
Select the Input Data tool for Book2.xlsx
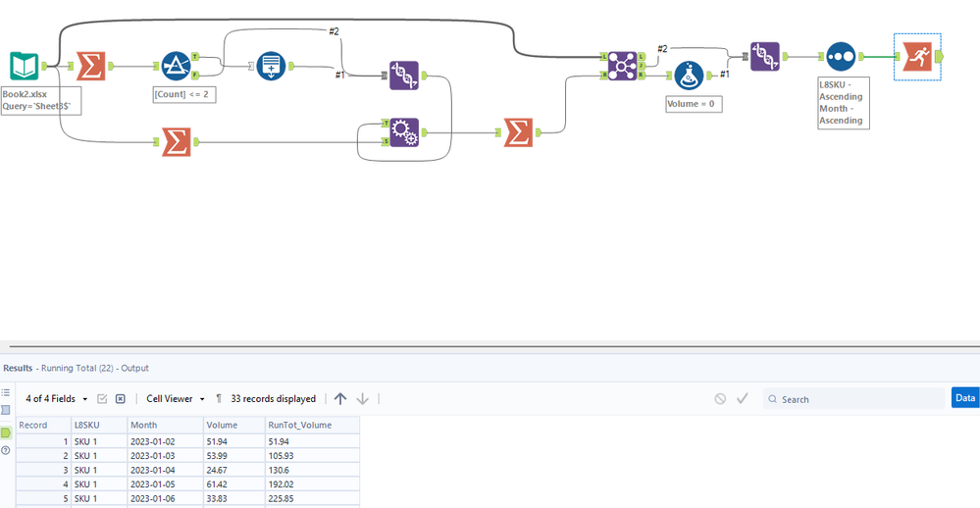(x=25, y=67)
